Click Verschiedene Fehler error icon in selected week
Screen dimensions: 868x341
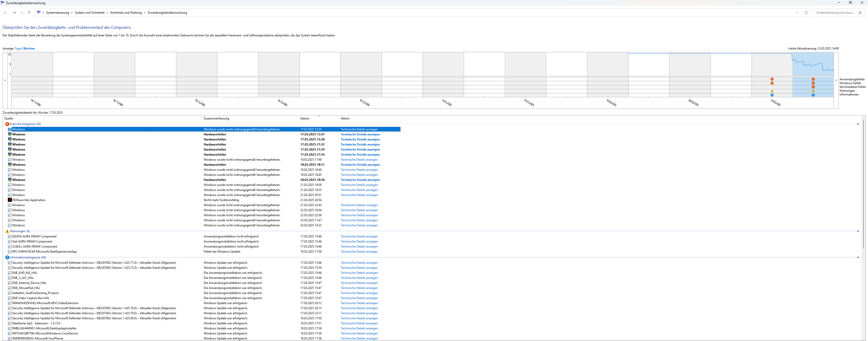pyautogui.click(x=813, y=87)
